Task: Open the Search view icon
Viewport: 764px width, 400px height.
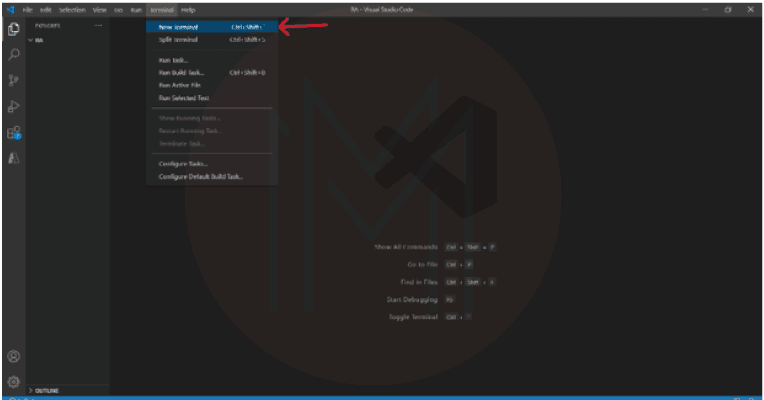Action: 14,54
